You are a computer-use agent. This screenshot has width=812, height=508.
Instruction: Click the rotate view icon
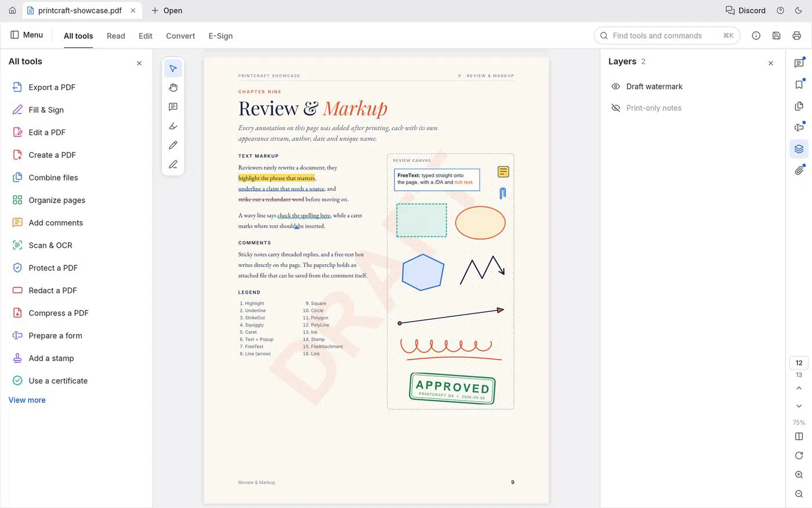pos(799,456)
